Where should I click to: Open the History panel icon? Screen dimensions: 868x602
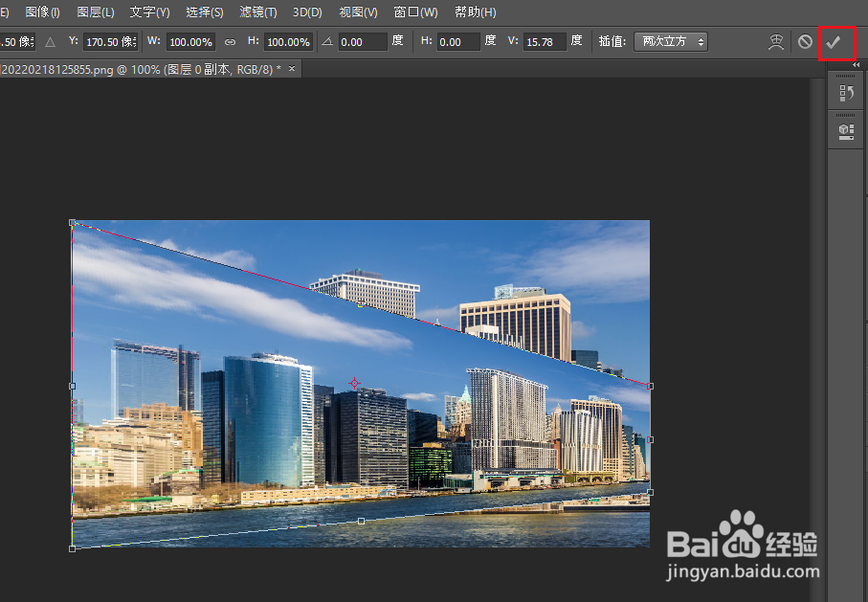846,93
